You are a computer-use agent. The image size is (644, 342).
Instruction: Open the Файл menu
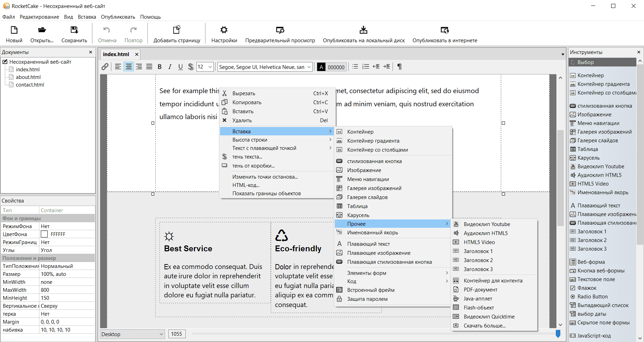pos(9,17)
